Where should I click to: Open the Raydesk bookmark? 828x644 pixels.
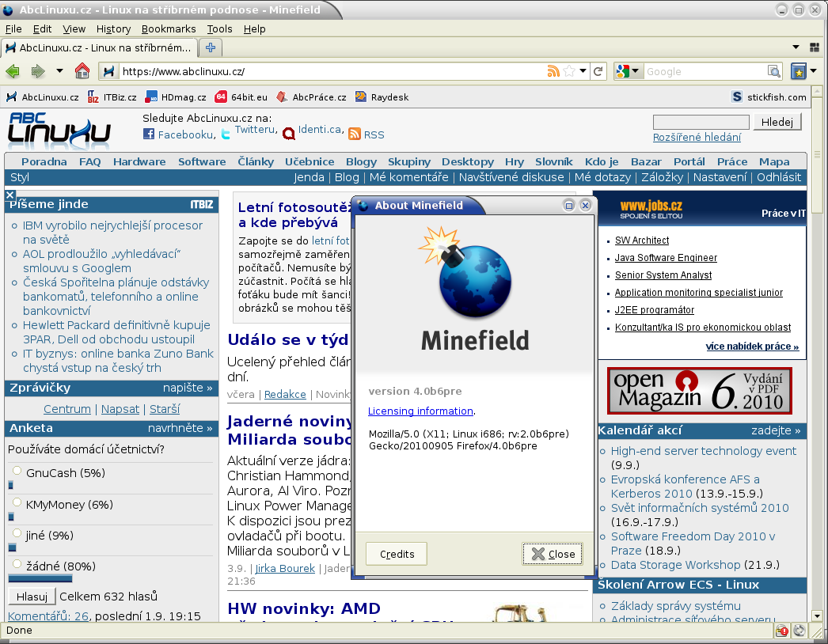[x=382, y=97]
